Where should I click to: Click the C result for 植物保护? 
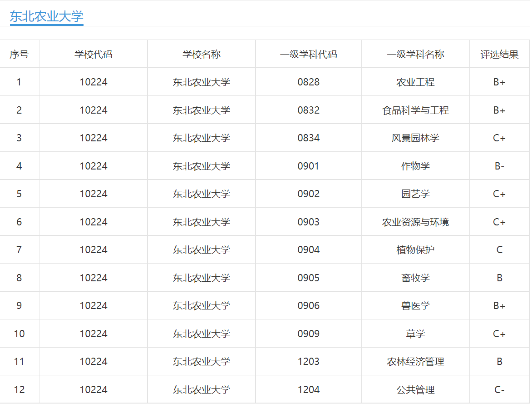pos(499,250)
